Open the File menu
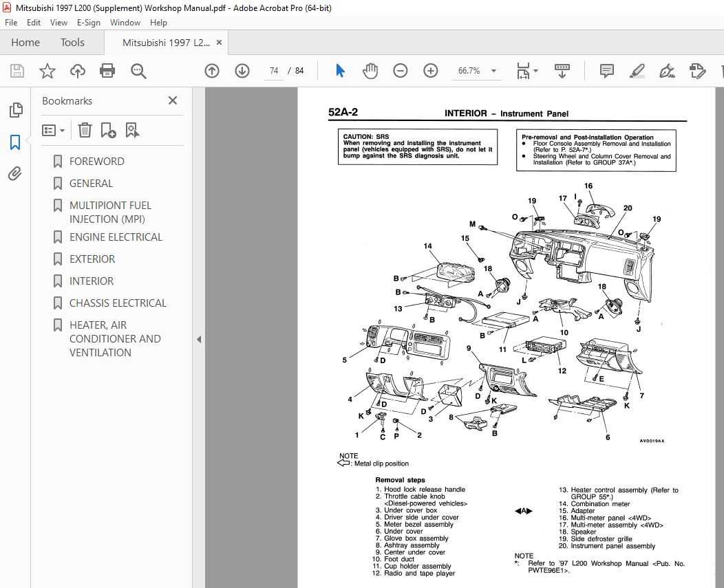Image resolution: width=724 pixels, height=588 pixels. pyautogui.click(x=11, y=22)
